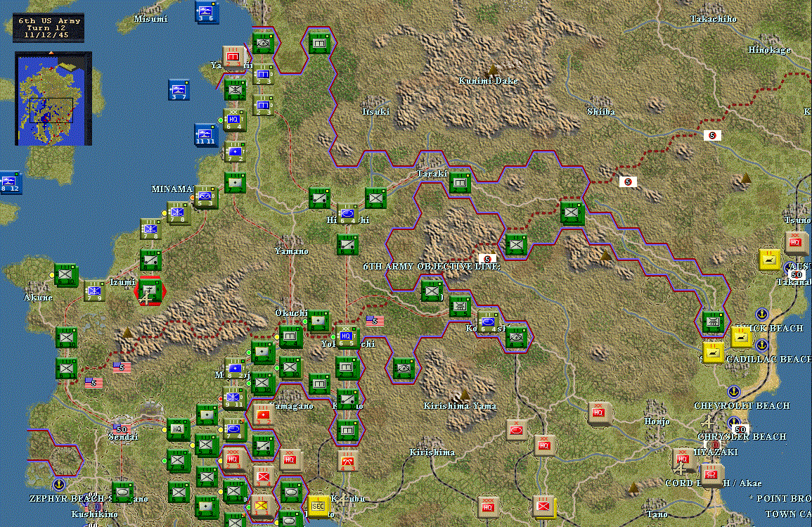Select the red HQ counter at Miyazaki

683,459
